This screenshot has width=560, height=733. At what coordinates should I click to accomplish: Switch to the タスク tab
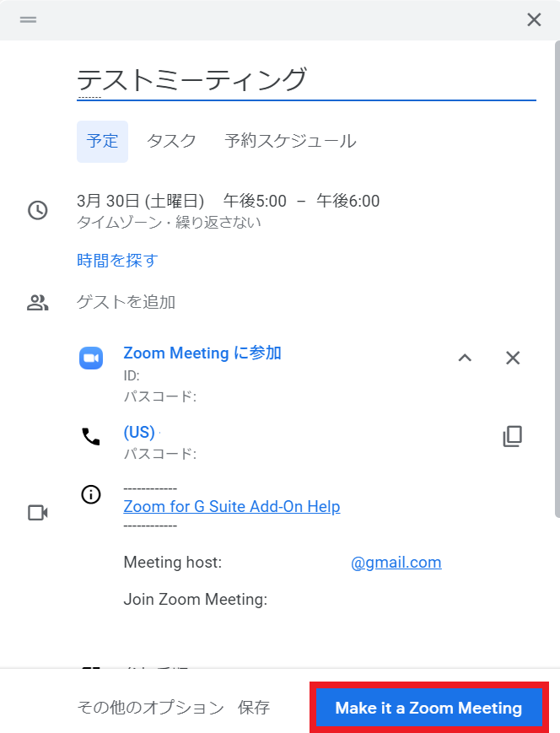(171, 141)
